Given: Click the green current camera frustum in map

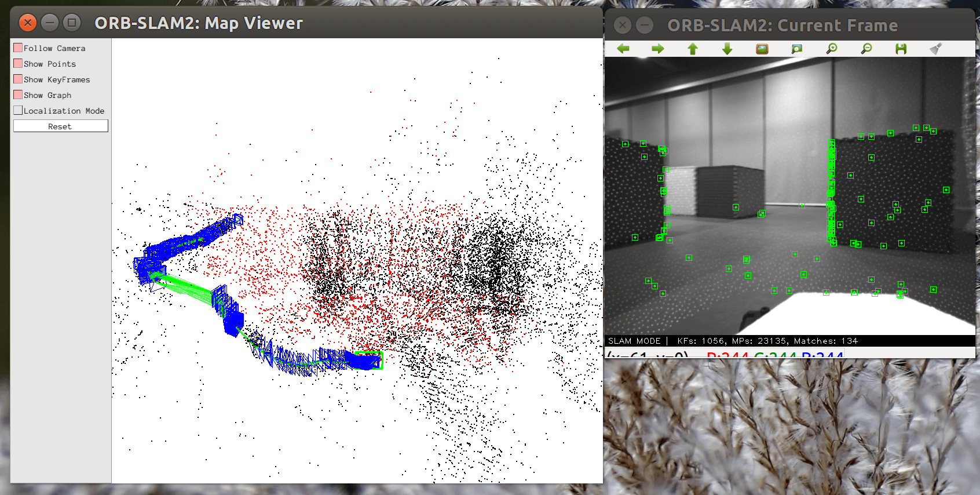Looking at the screenshot, I should (x=369, y=360).
